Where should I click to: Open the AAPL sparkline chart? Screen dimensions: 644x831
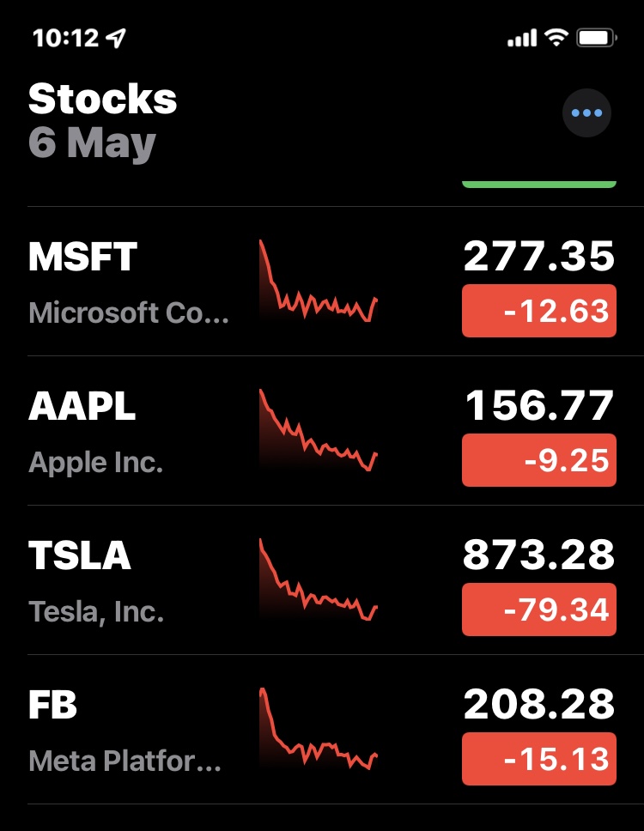[x=318, y=430]
